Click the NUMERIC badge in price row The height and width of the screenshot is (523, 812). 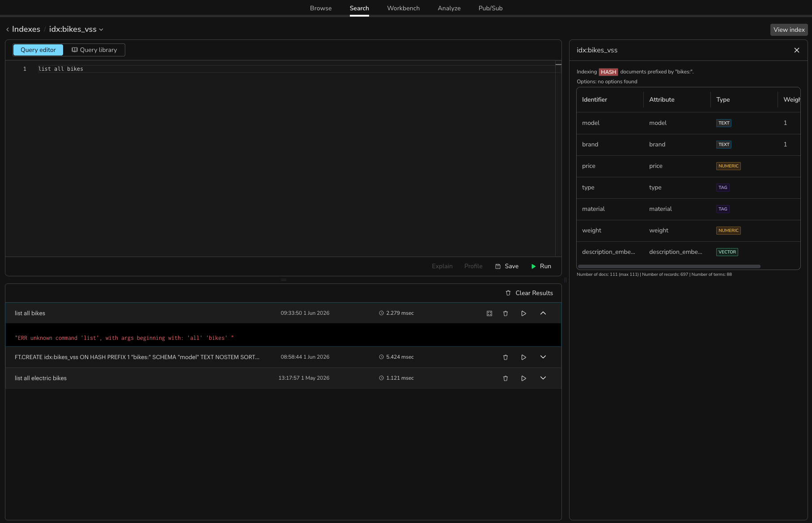click(728, 166)
